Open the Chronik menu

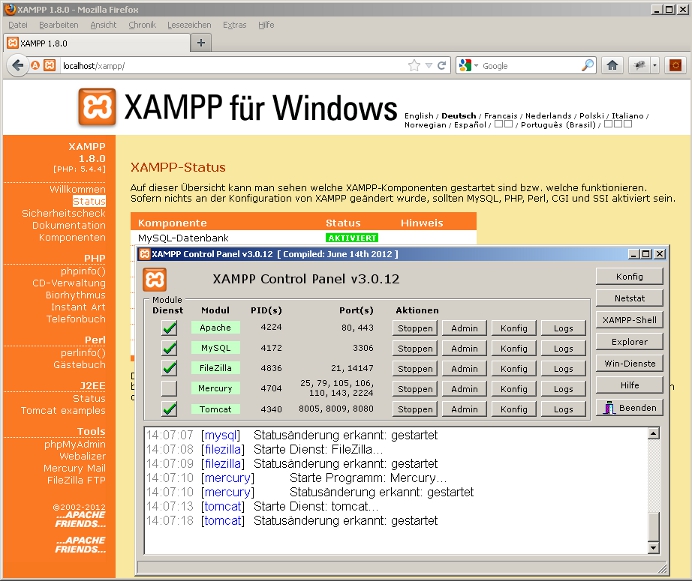pyautogui.click(x=142, y=25)
